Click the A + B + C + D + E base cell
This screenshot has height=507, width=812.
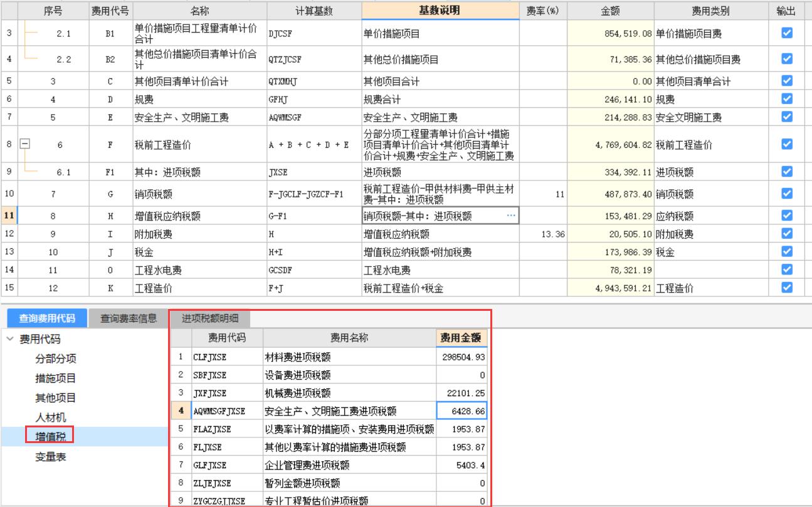[314, 144]
